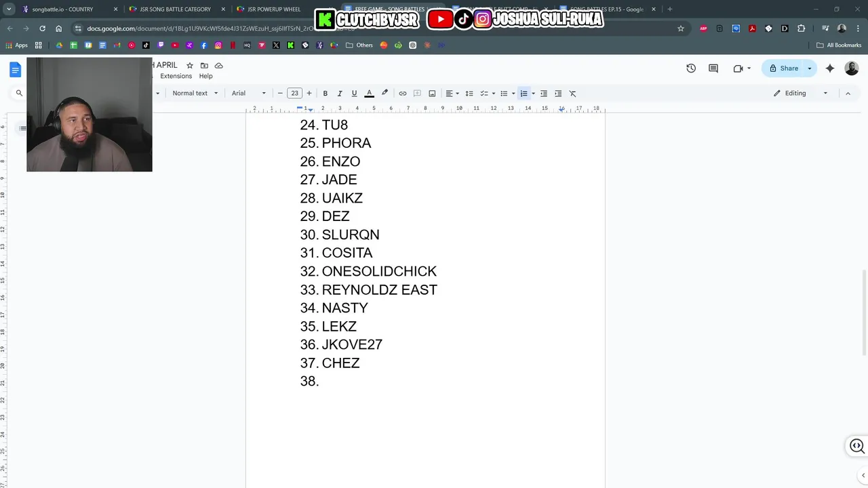
Task: Click the clear formatting icon
Action: click(x=572, y=94)
